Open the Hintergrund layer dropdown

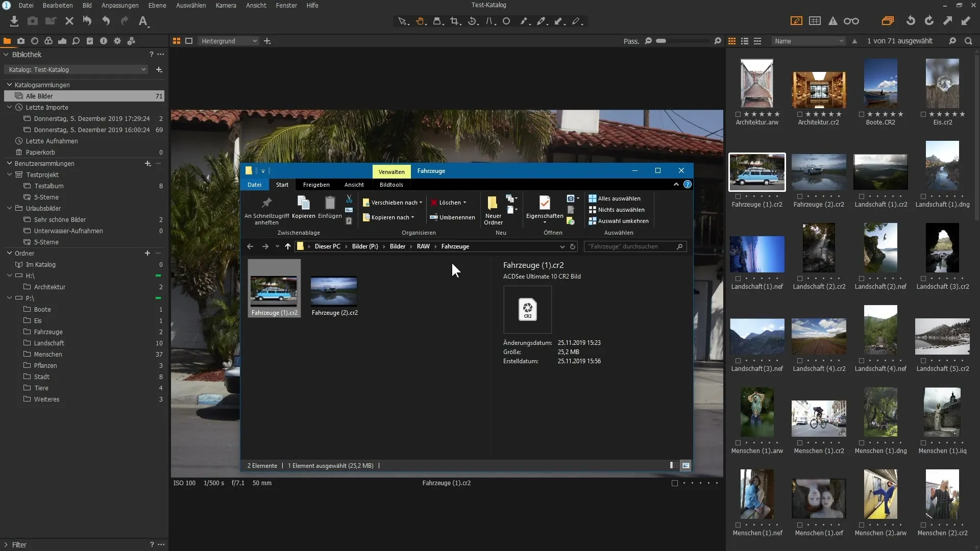click(x=229, y=41)
